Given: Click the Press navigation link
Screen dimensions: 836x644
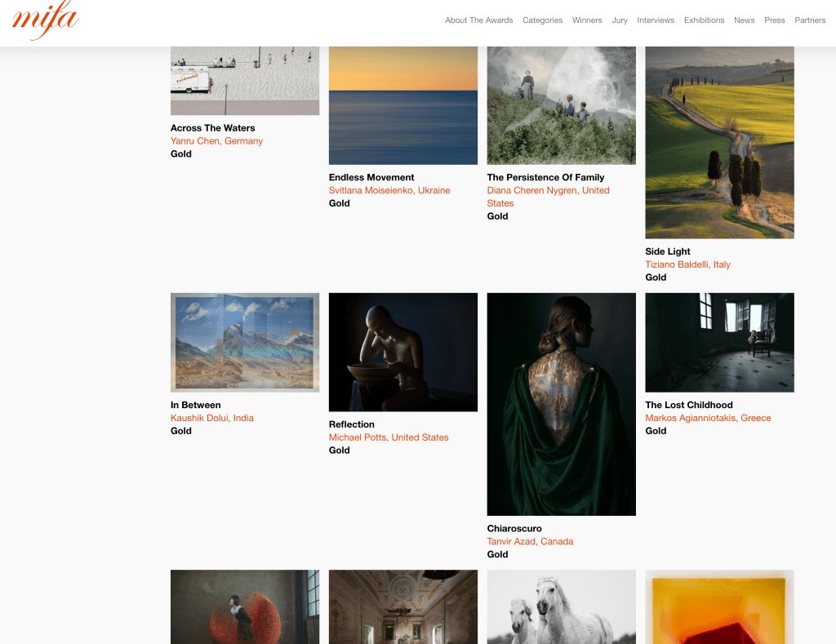Looking at the screenshot, I should coord(774,20).
